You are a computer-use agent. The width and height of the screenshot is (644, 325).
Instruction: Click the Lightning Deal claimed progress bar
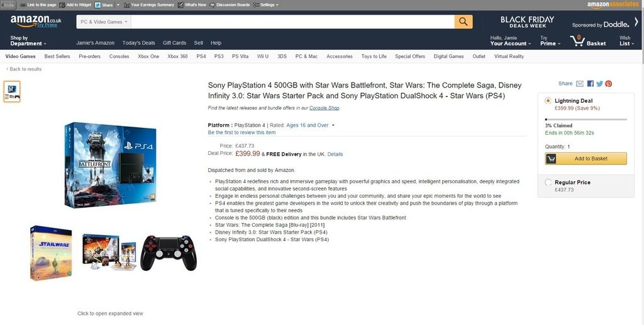coord(586,119)
